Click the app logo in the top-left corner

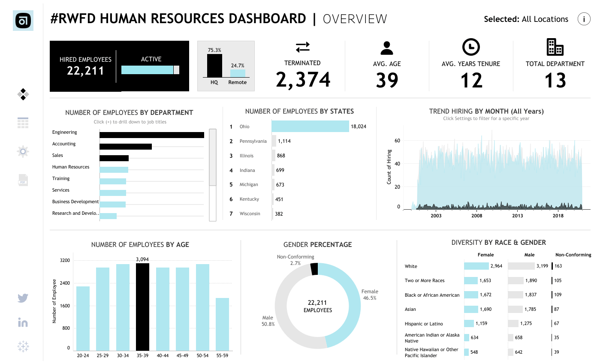24,20
